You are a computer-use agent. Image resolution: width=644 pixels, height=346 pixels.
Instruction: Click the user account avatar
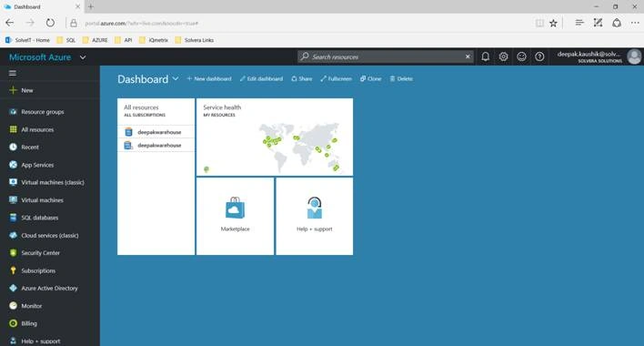[x=634, y=56]
